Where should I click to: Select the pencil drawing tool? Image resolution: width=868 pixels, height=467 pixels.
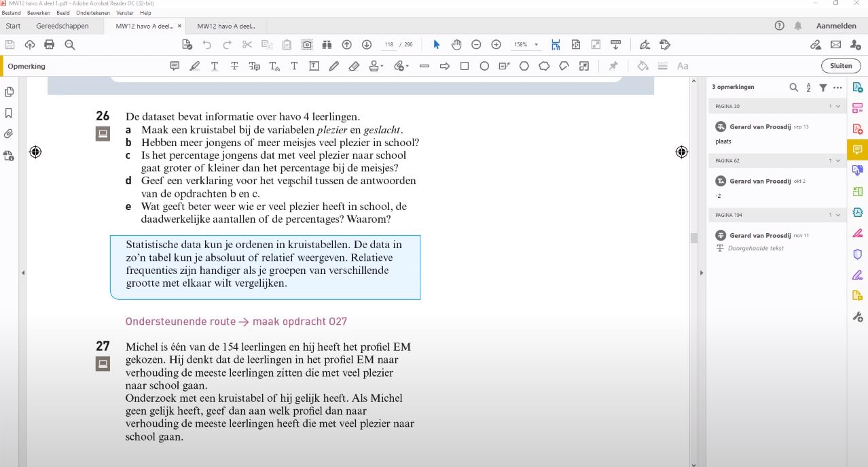pos(333,66)
